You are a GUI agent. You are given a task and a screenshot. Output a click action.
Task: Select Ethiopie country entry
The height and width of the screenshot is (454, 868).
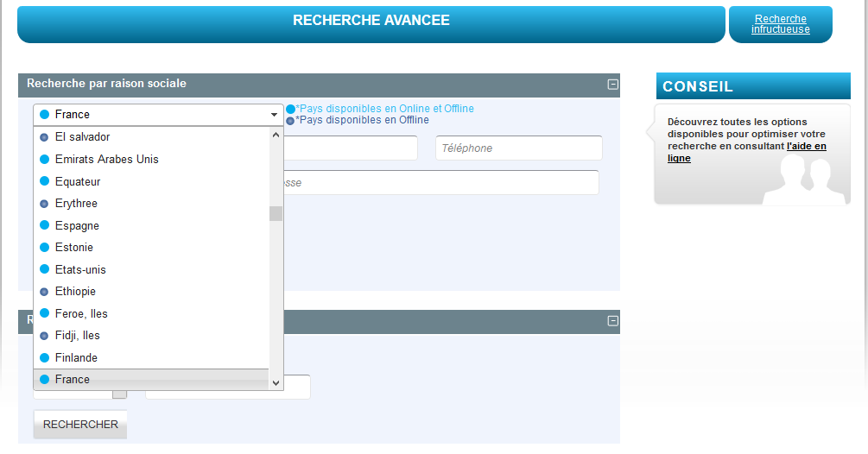[x=75, y=292]
